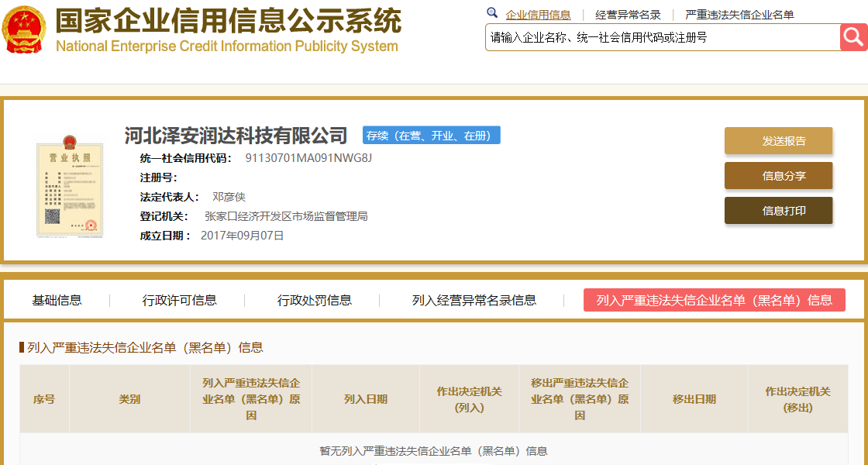Screen dimensions: 868x465
Task: Click the 移出严重违法失信企业名单（黑名单）原因 column header
Action: (x=580, y=399)
